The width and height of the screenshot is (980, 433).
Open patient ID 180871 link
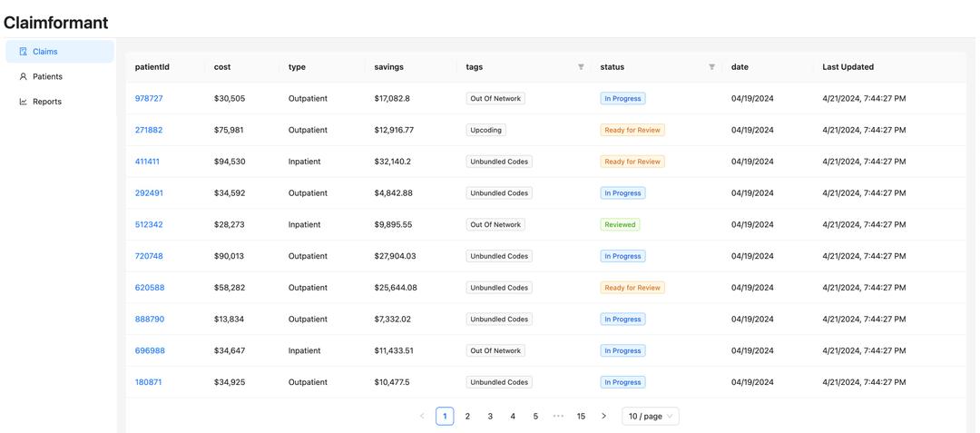[x=148, y=383]
